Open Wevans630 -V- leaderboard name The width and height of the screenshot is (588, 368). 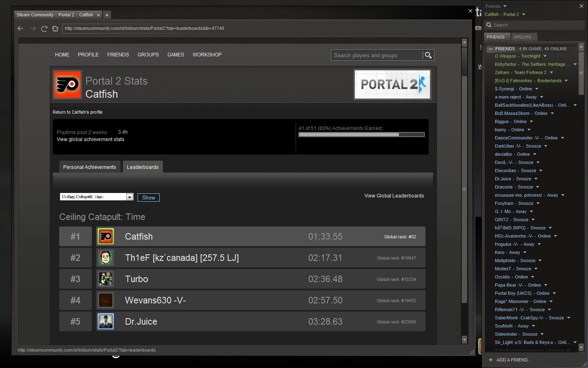[x=155, y=301]
